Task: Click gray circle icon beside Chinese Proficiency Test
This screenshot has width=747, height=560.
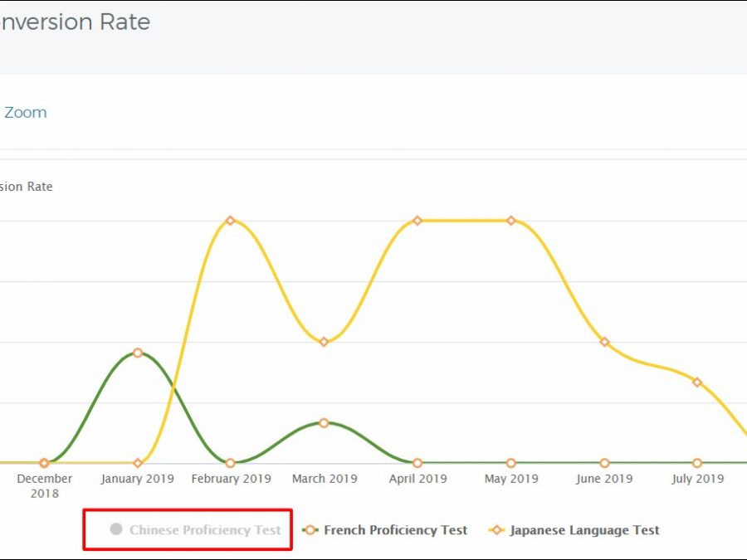Action: pos(116,529)
